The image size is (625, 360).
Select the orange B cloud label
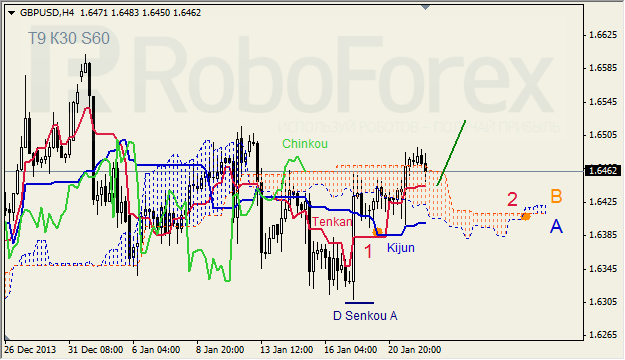556,197
